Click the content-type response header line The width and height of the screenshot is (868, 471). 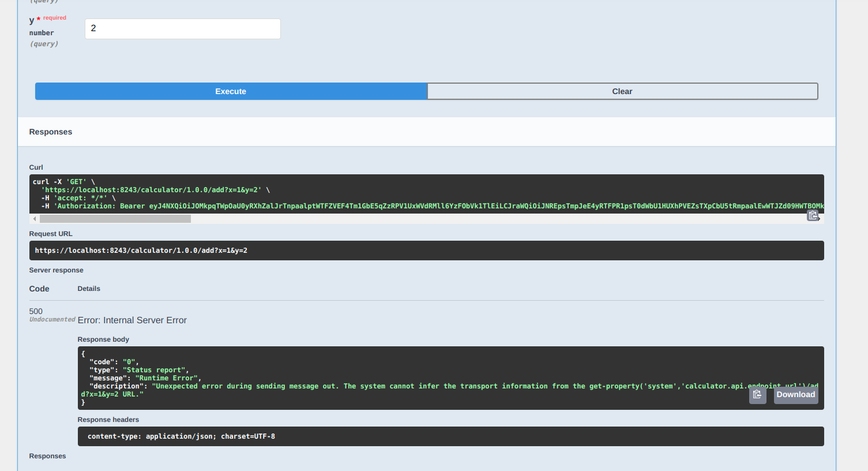coord(181,436)
